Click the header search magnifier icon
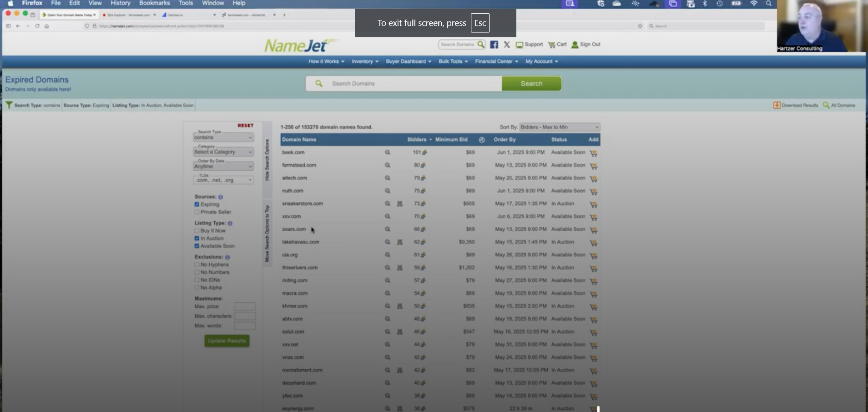The height and width of the screenshot is (412, 868). pos(481,44)
